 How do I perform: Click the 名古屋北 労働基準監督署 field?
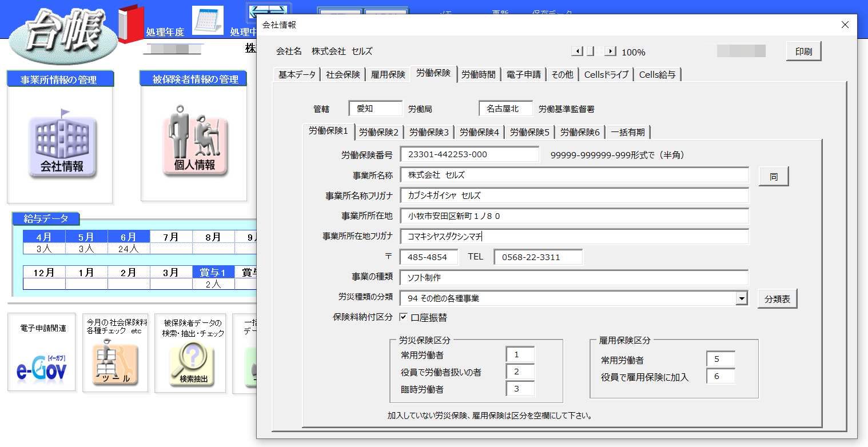(x=506, y=109)
